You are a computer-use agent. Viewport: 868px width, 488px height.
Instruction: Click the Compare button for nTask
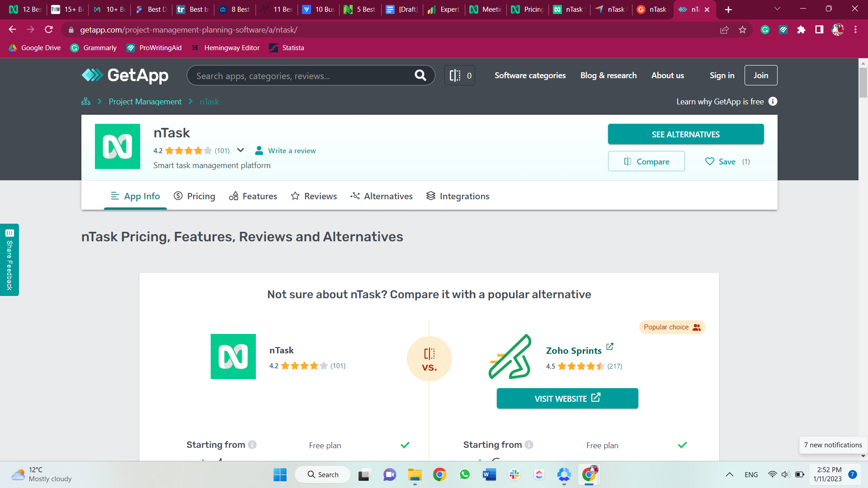click(x=646, y=161)
